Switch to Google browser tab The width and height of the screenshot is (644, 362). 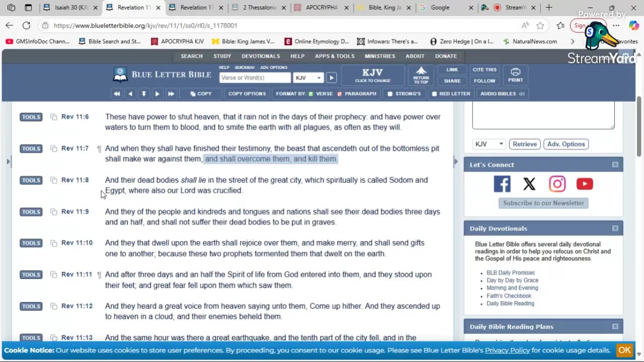(x=447, y=8)
